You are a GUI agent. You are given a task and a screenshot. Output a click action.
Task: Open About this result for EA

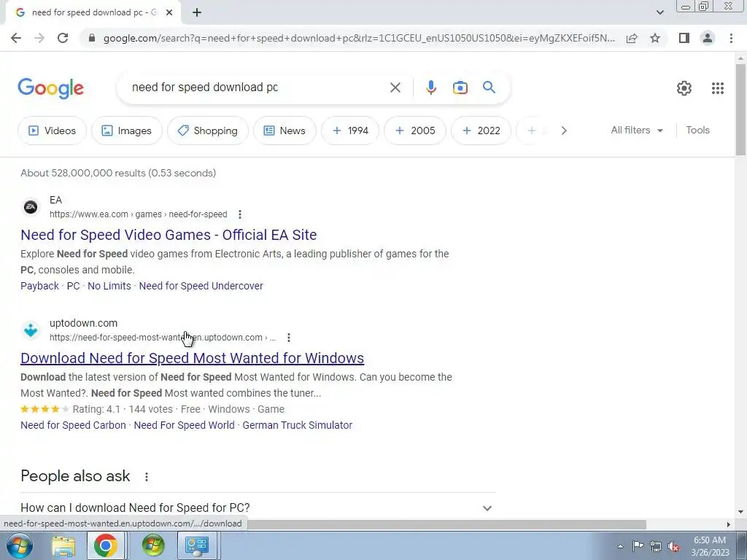tap(239, 214)
